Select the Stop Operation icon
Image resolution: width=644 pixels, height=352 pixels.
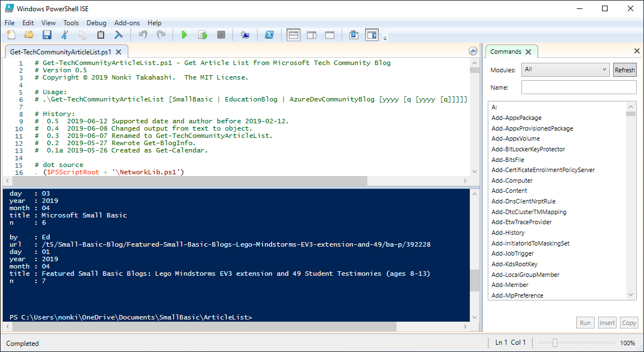(220, 34)
